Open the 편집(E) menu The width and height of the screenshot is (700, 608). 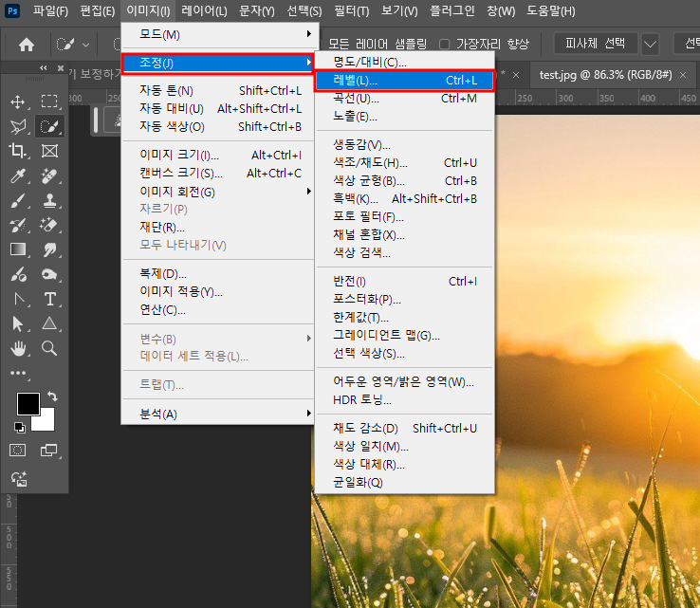tap(98, 10)
